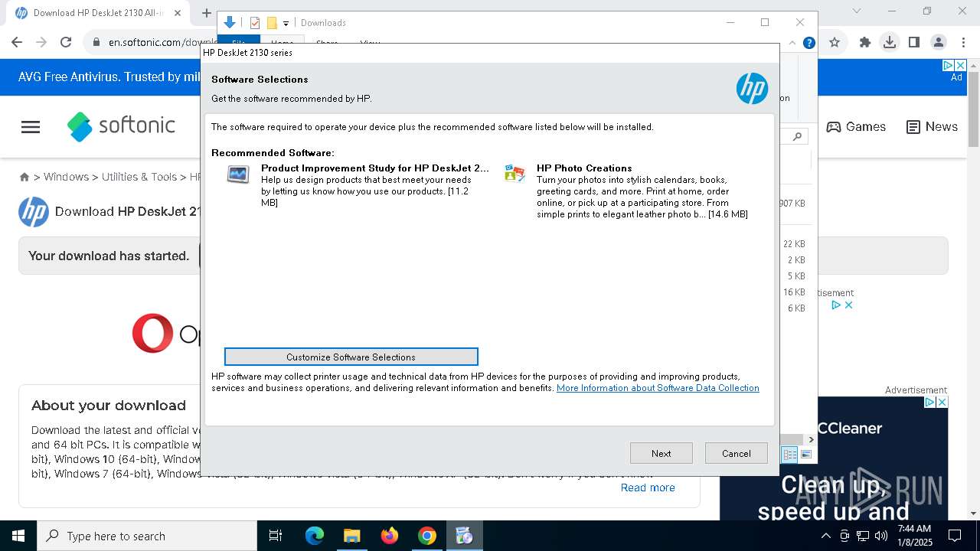
Task: Open the Windows Start menu
Action: (x=18, y=536)
